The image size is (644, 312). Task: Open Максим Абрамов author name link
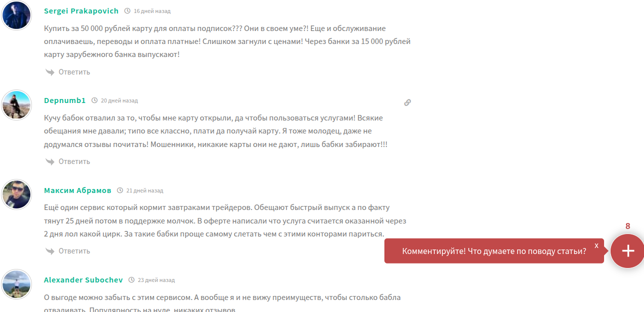77,190
